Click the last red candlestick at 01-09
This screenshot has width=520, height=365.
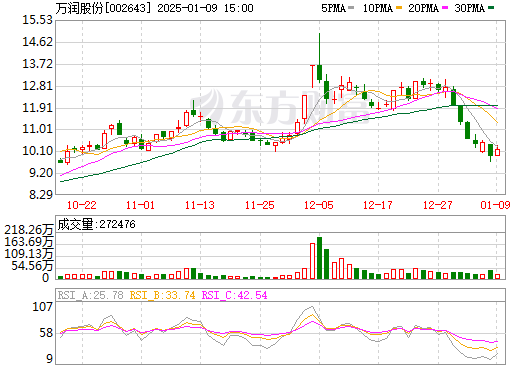click(x=497, y=152)
